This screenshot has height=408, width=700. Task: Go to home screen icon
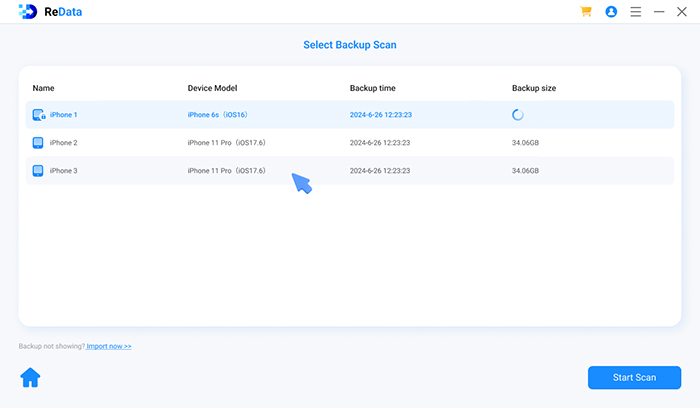click(x=30, y=377)
